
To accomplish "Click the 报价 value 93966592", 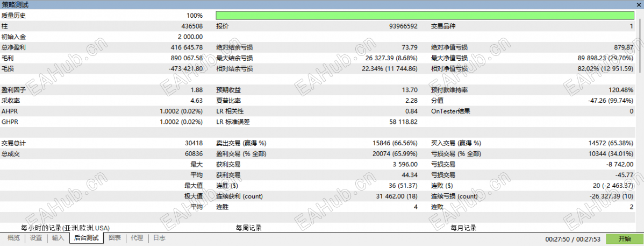I will pos(403,26).
